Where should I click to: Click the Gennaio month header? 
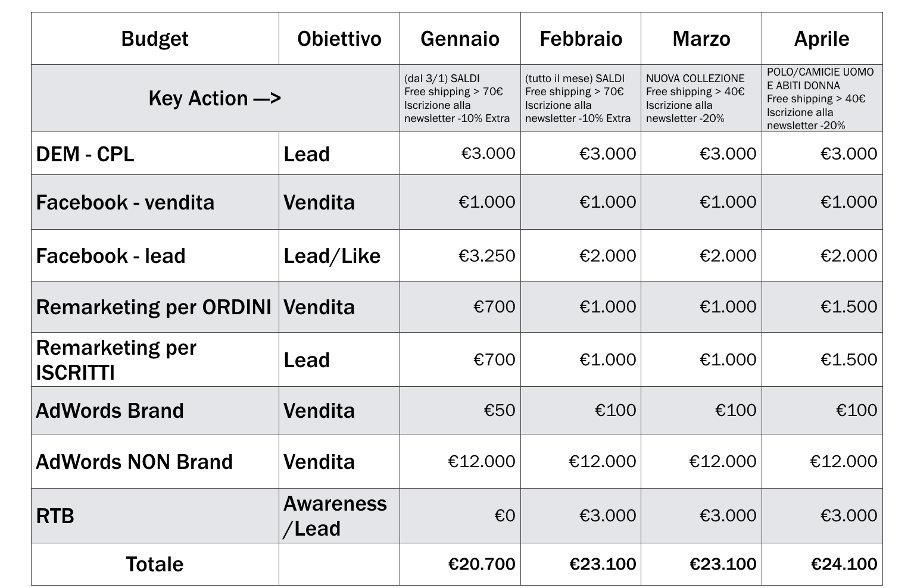[460, 39]
